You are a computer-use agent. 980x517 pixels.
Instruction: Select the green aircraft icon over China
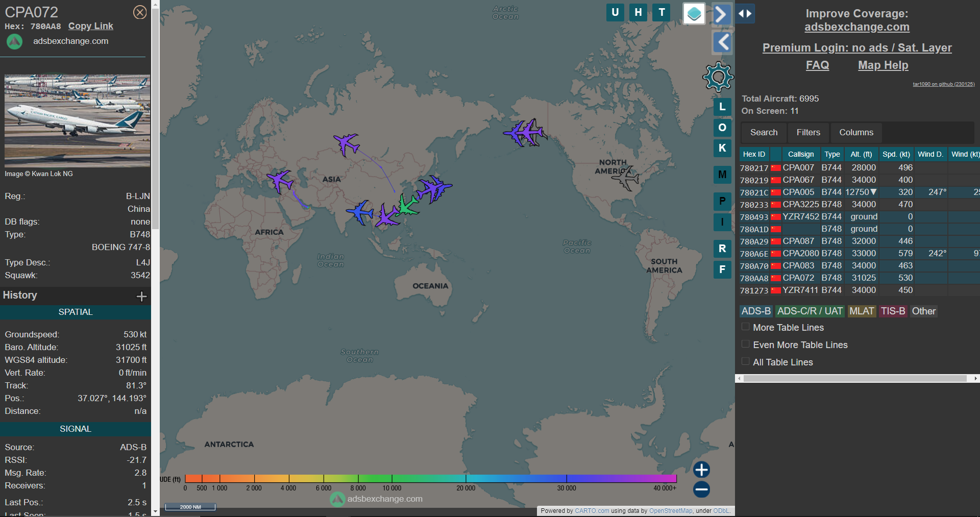[x=408, y=205]
